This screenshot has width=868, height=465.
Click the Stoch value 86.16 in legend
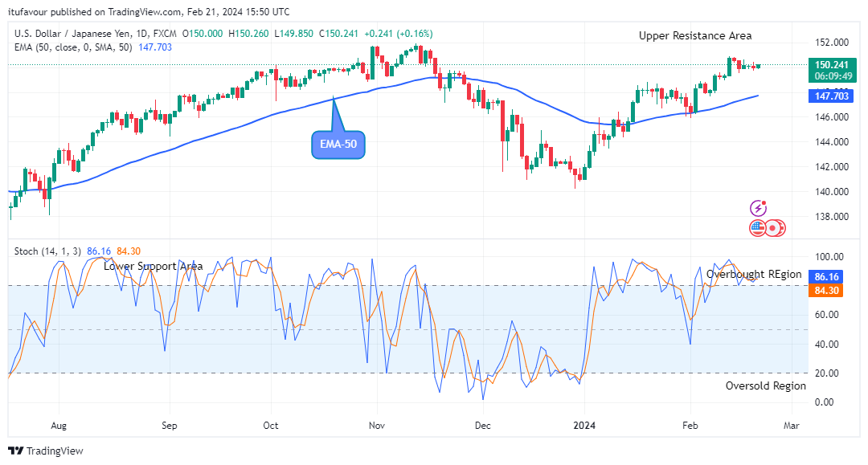pos(99,251)
